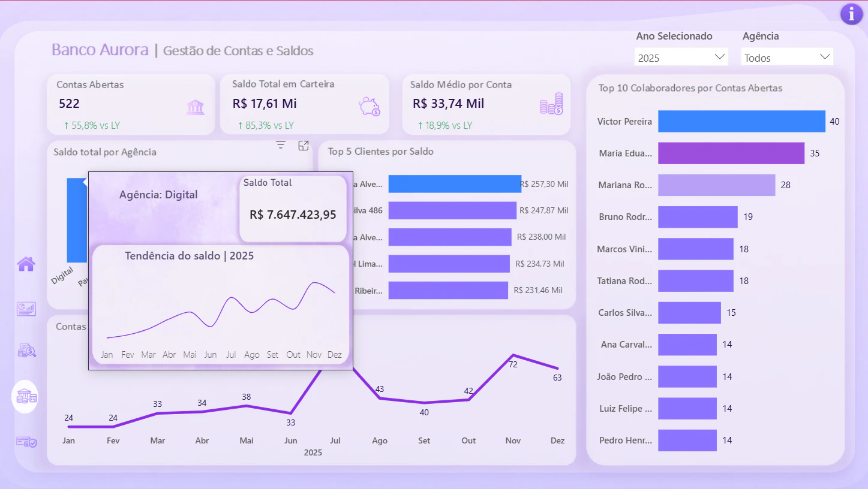
Task: Click the Tendência do saldo | 2025 title
Action: [x=190, y=256]
